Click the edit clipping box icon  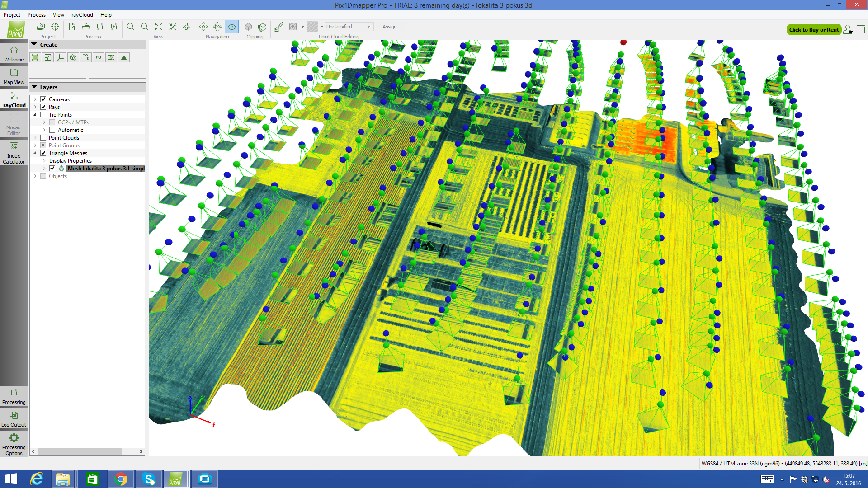tap(262, 27)
